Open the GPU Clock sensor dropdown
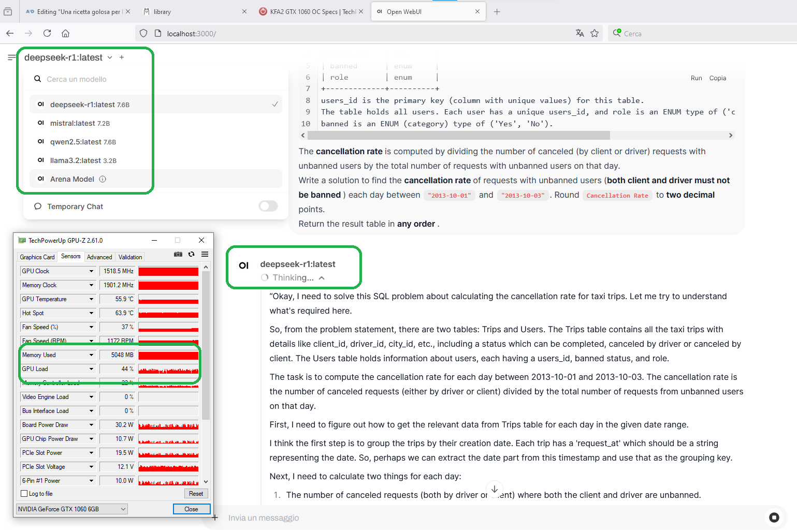 pyautogui.click(x=92, y=271)
